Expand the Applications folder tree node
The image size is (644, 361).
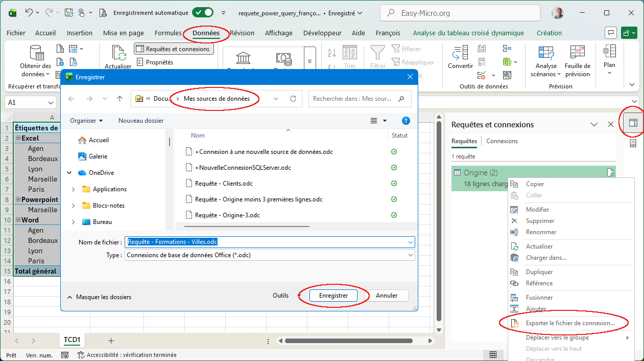(x=73, y=189)
